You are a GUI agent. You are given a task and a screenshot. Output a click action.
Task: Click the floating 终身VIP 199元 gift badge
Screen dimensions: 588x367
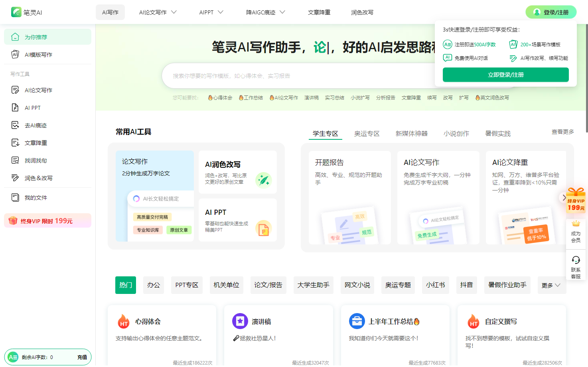(x=576, y=200)
